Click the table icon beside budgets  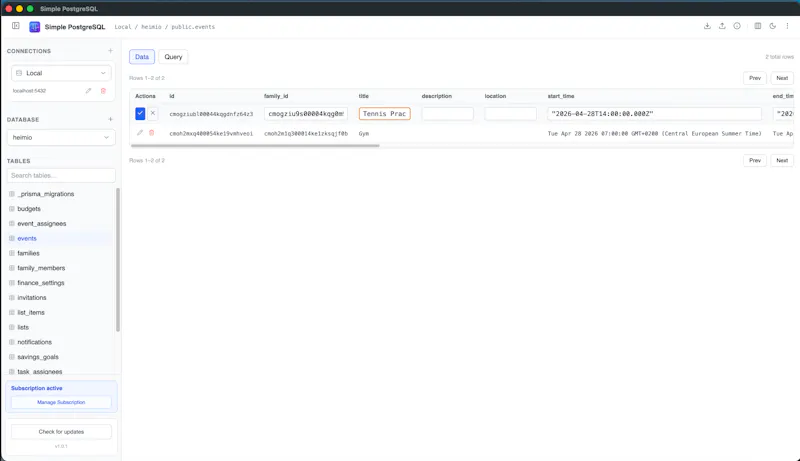12,209
